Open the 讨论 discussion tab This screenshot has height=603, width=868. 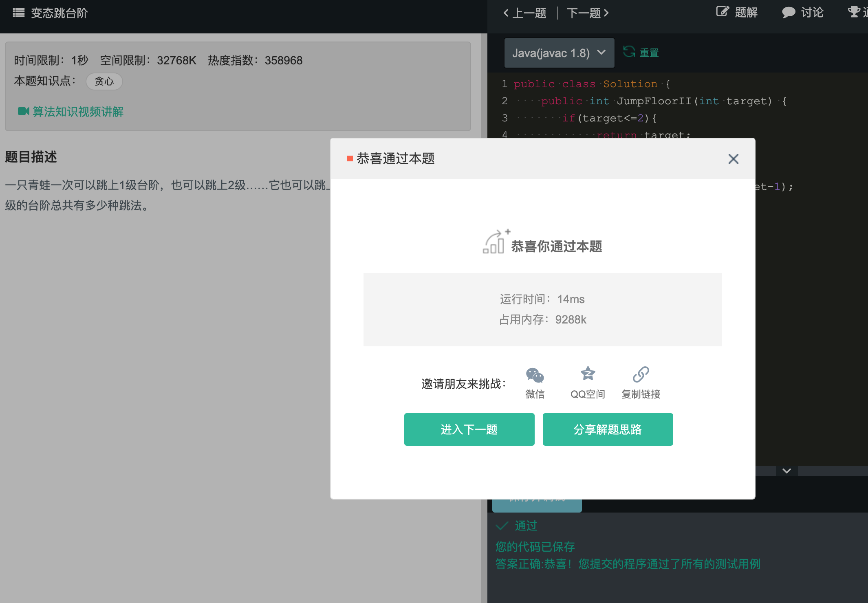803,12
